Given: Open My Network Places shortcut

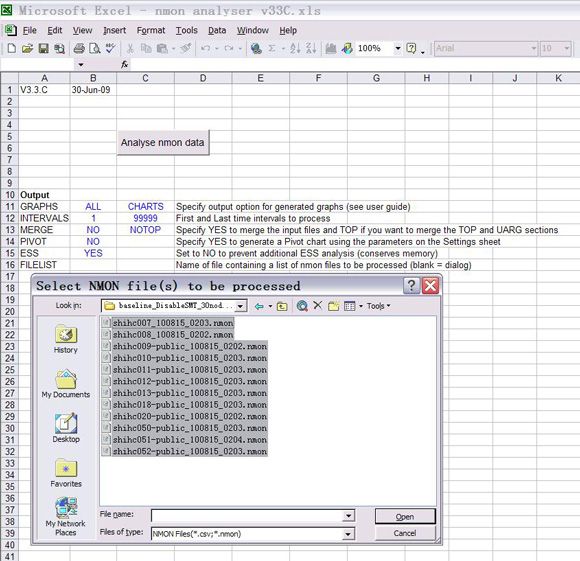Looking at the screenshot, I should click(66, 517).
